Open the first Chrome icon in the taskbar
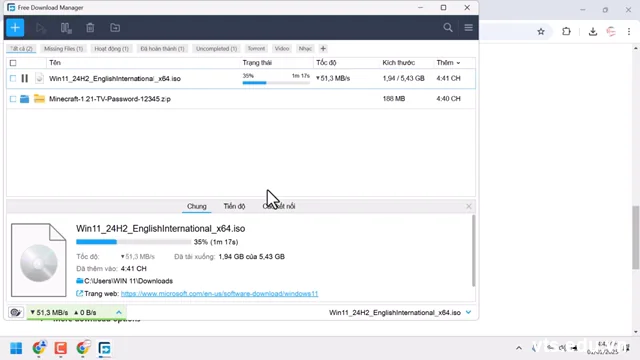The image size is (640, 360). tap(39, 348)
